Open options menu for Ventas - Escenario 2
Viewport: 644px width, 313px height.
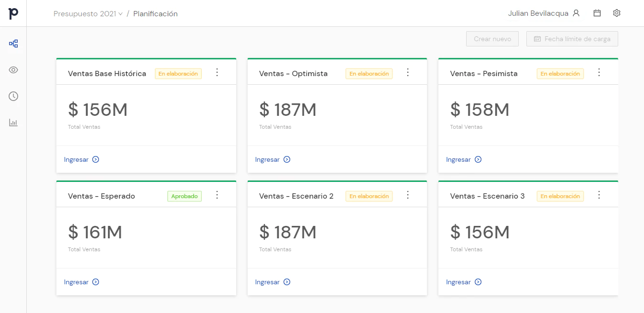pos(408,195)
